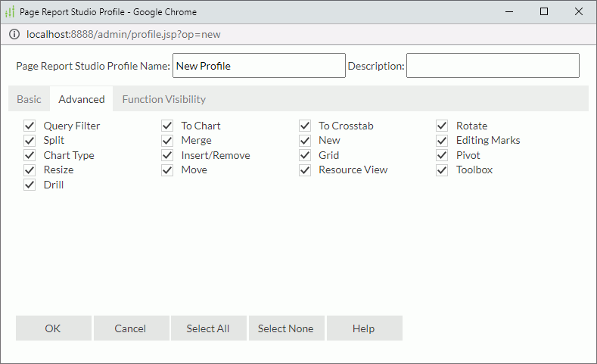Select the Advanced tab

pos(82,99)
